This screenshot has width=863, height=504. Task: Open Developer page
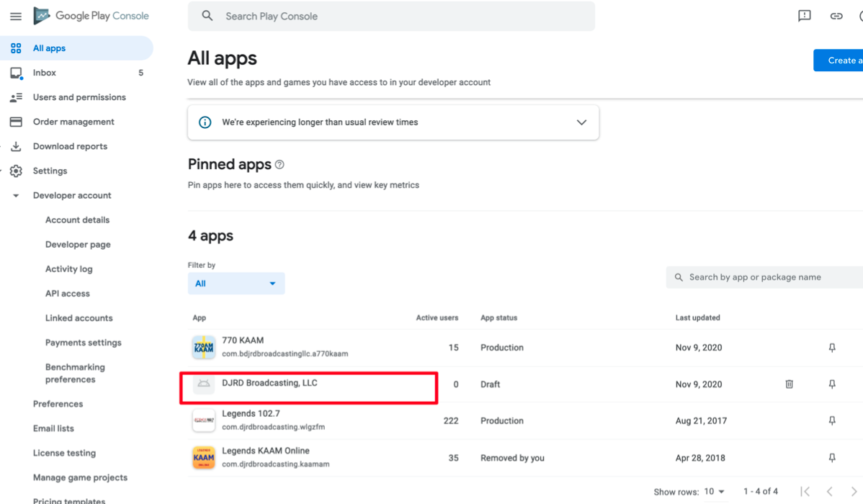tap(78, 245)
